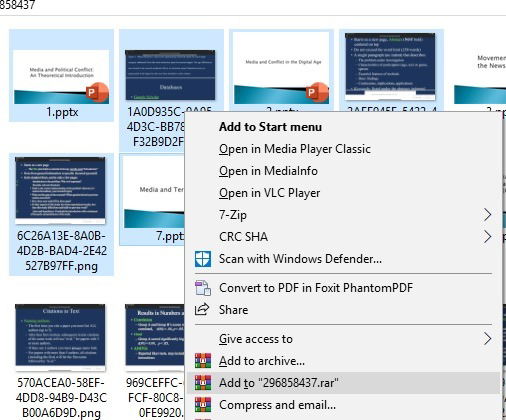
Task: Click WinRAR icon beside Add to archive
Action: (203, 361)
